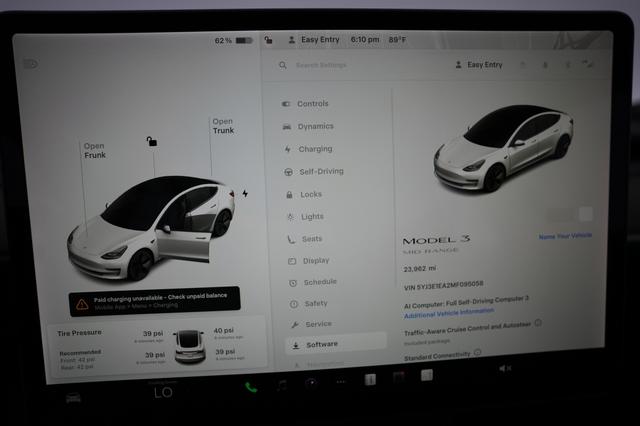Tap the battery percentage indicator
Screen dimensions: 640x426
(234, 40)
